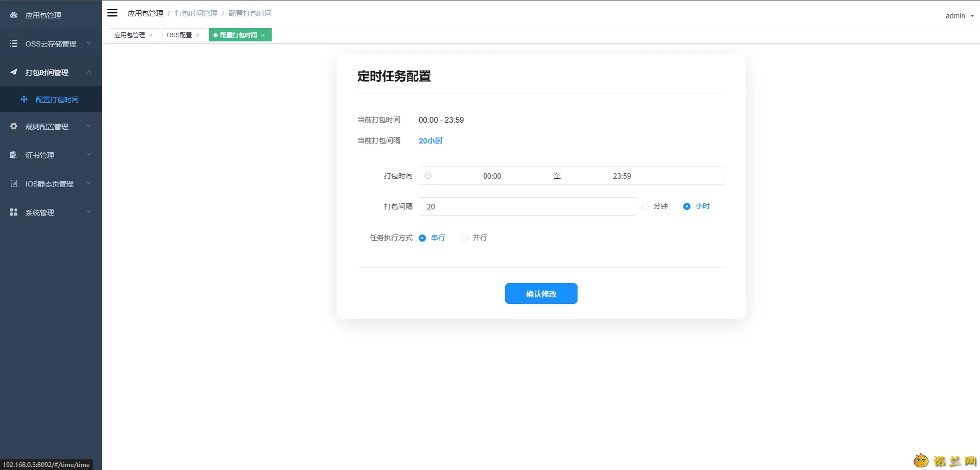The width and height of the screenshot is (980, 470).
Task: Select the 小时 radio button
Action: point(687,206)
